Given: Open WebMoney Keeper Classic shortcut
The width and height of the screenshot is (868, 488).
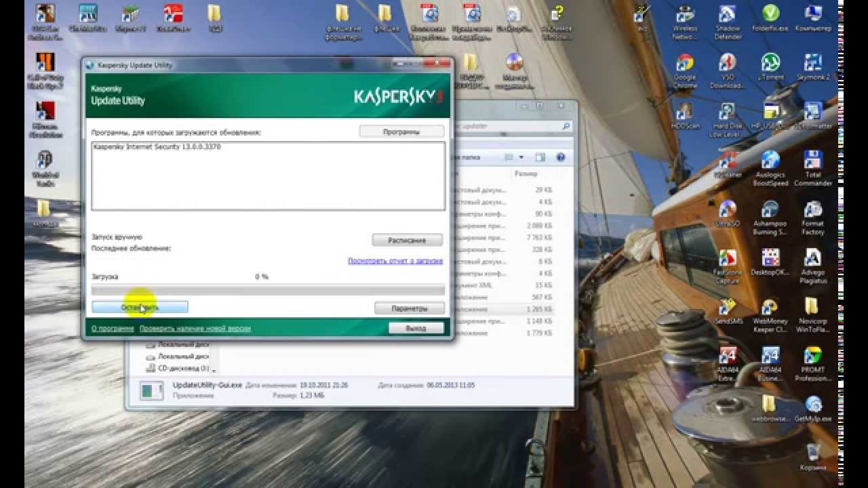Looking at the screenshot, I should tap(770, 314).
